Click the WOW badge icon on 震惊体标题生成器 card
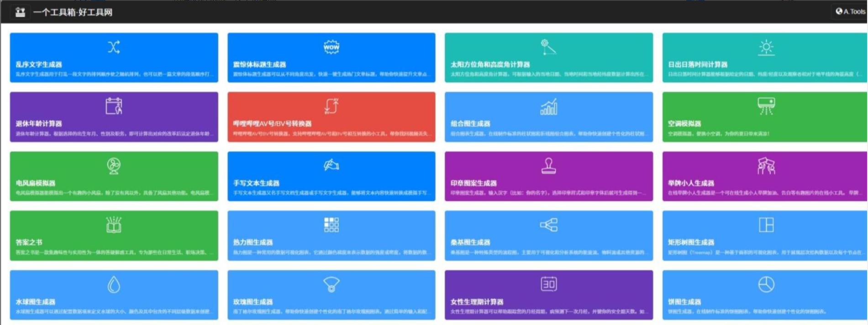The height and width of the screenshot is (325, 868). [331, 47]
